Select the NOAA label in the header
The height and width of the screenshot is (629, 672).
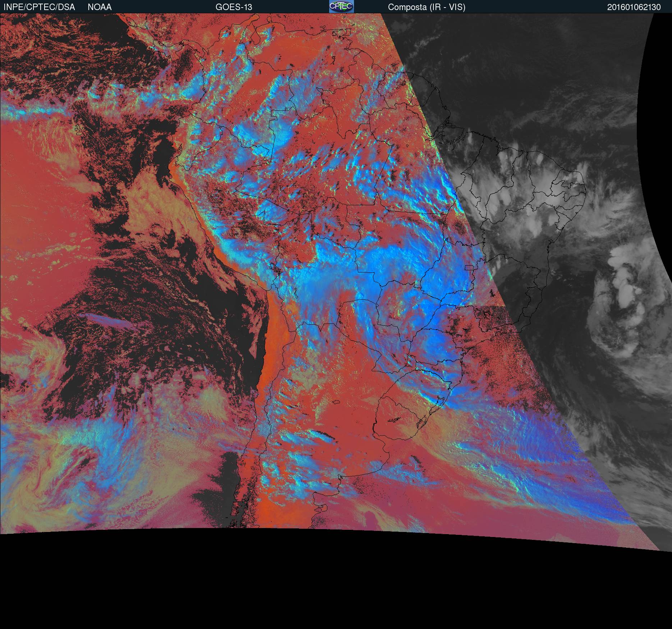click(100, 7)
